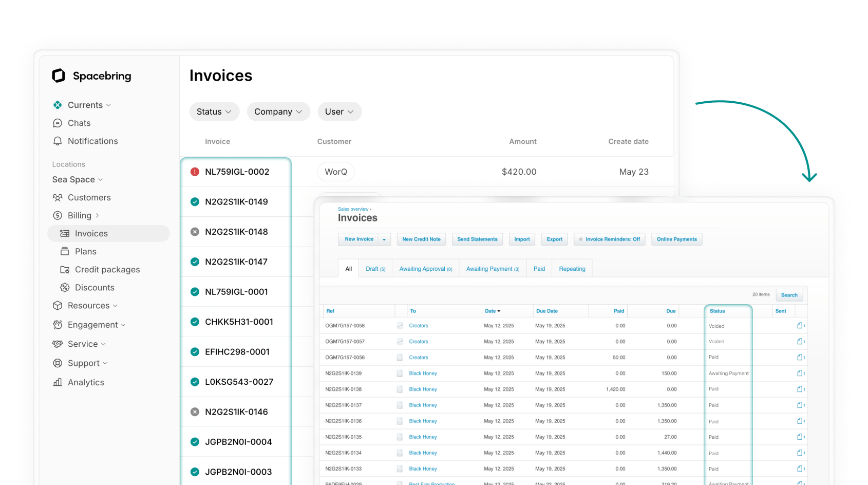
Task: Switch to the All tab
Action: [349, 269]
